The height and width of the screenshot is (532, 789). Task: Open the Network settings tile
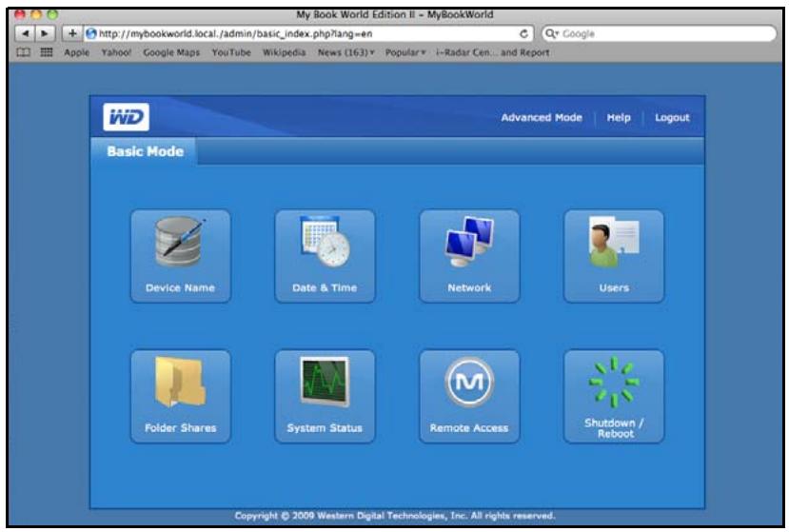(x=469, y=256)
